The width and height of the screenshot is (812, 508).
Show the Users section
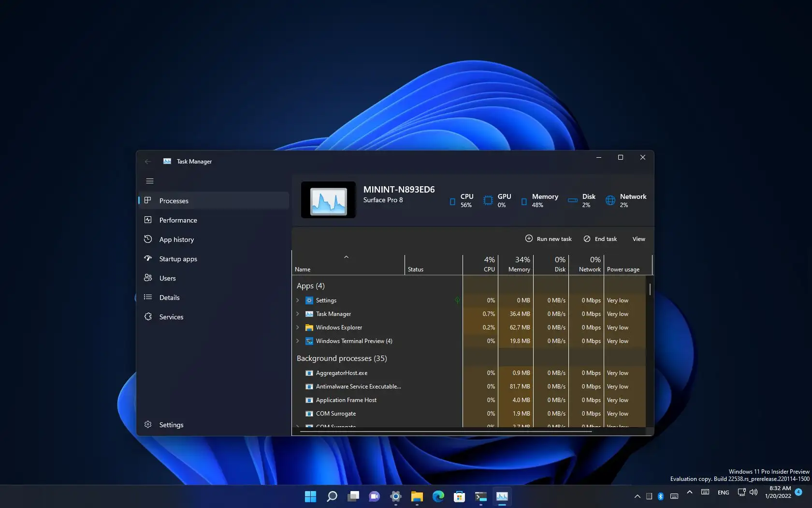click(167, 278)
